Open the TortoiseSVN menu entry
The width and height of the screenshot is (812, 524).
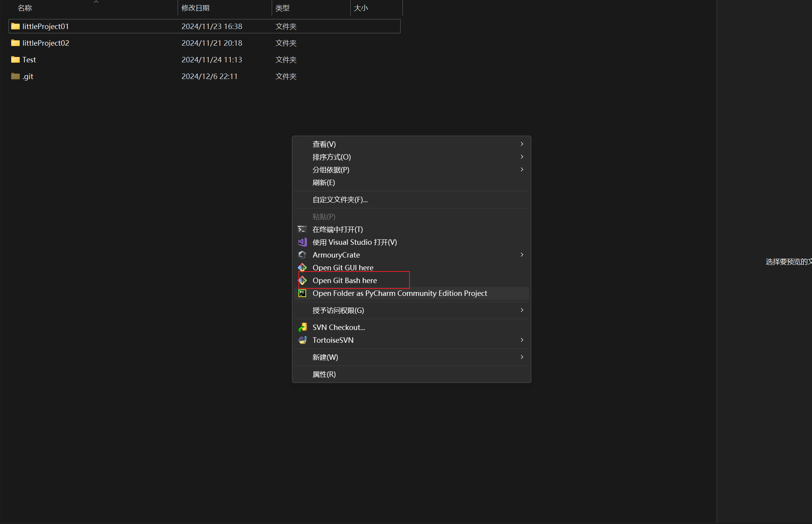tap(411, 340)
